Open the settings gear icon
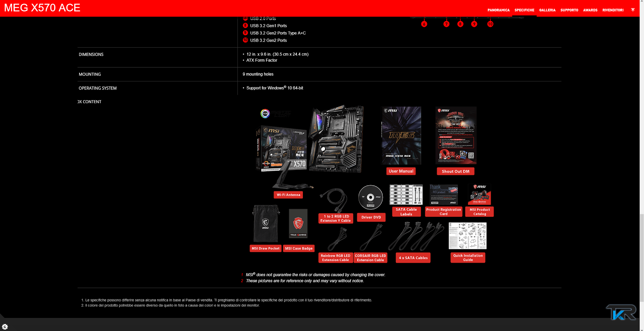Viewport: 644px width, 331px height. 5,327
